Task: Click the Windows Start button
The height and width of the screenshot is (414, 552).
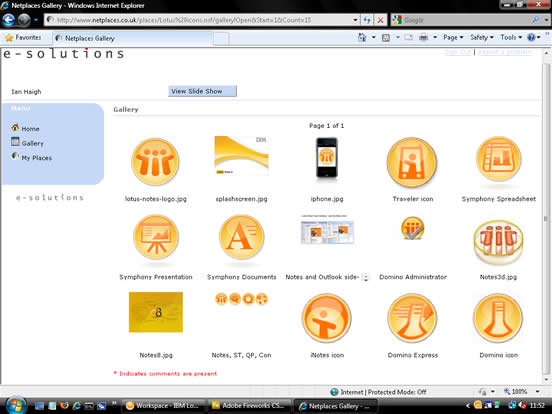Action: coord(15,405)
